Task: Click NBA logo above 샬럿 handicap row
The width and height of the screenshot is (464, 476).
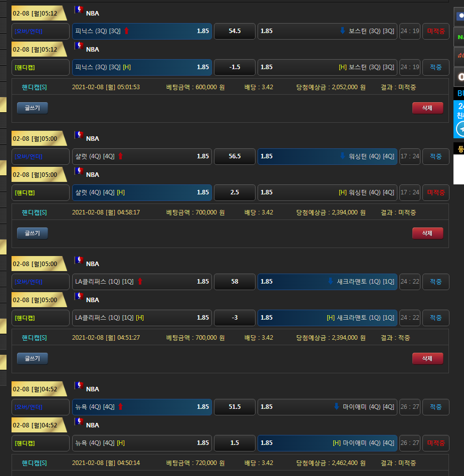Action: (x=79, y=171)
